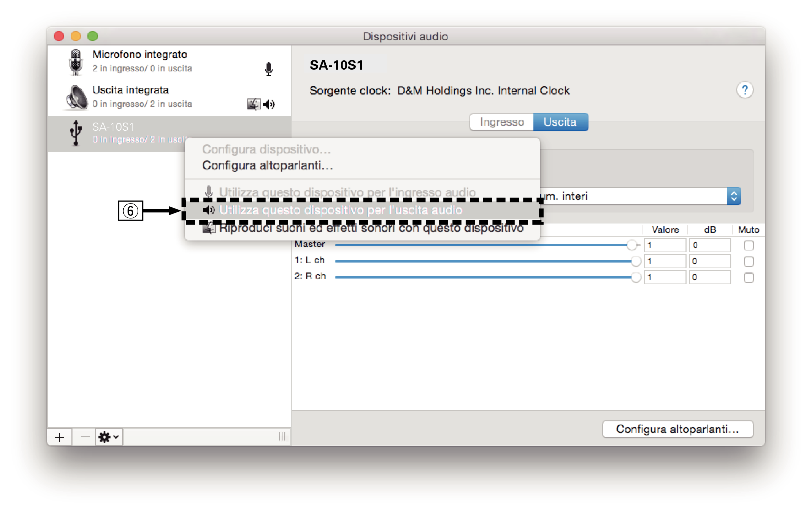
Task: Select Utilizza questo dispositivo per l'ingresso audio
Action: pos(362,192)
